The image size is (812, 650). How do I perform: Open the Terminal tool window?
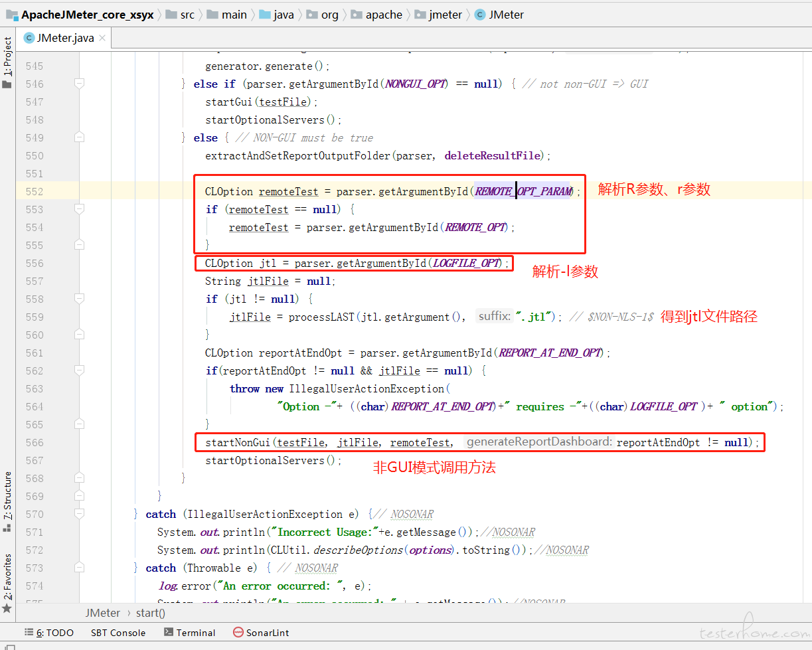[x=190, y=633]
